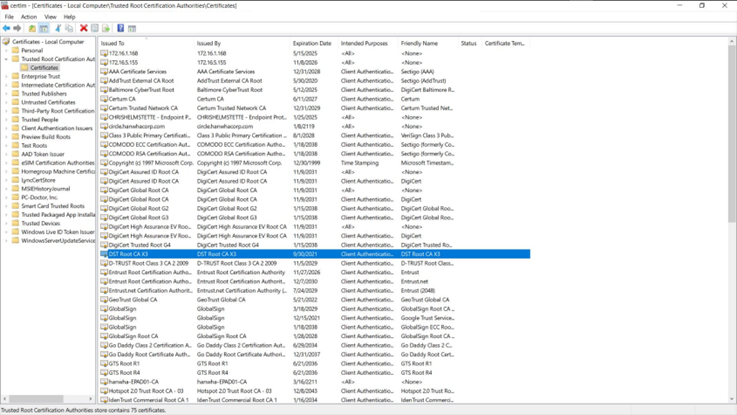Expand the AAD Token Issuer node
Viewport: 737px width, 415px height.
[x=6, y=154]
